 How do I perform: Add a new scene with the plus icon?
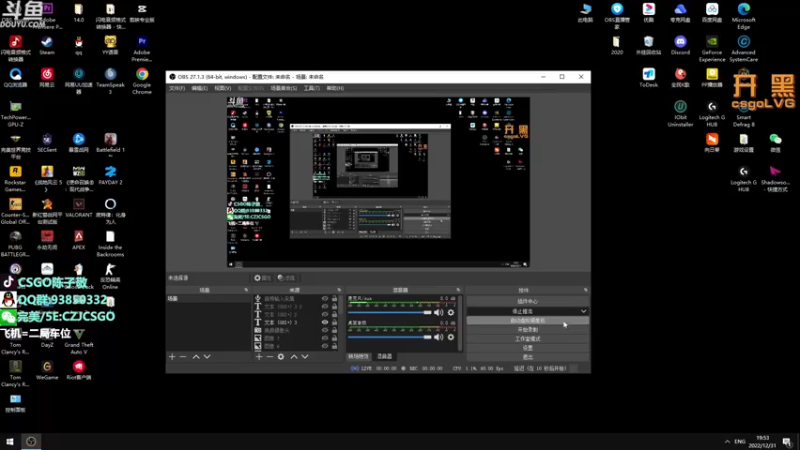click(172, 357)
